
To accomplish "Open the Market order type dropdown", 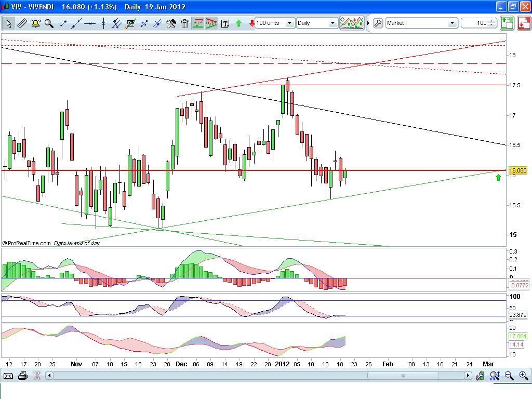I will point(421,23).
